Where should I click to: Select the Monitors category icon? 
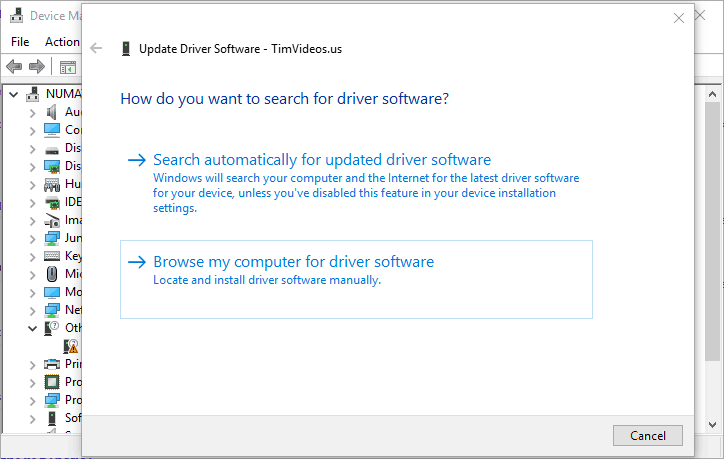(52, 292)
